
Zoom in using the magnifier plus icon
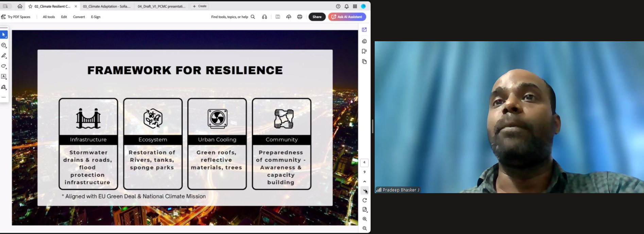point(365,219)
